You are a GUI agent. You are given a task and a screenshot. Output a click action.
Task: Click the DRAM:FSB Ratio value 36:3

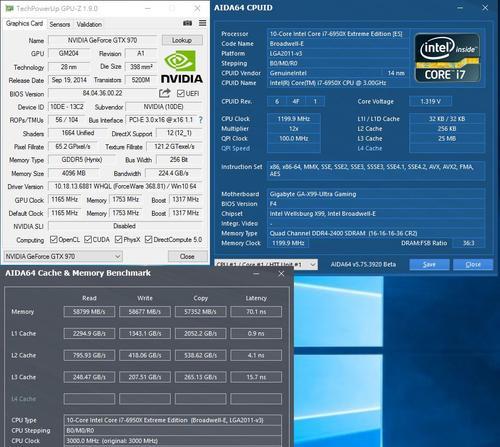(x=469, y=243)
